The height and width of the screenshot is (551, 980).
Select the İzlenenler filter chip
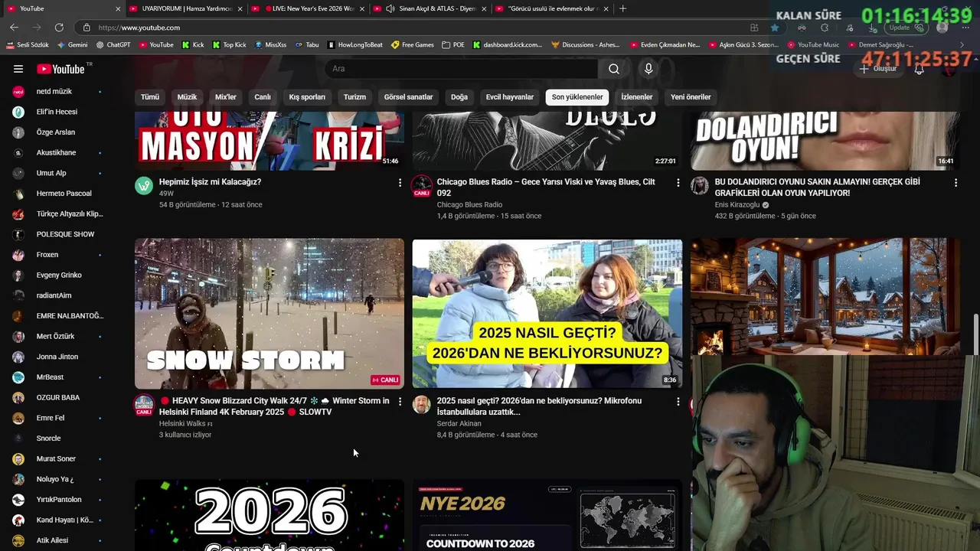tap(637, 97)
